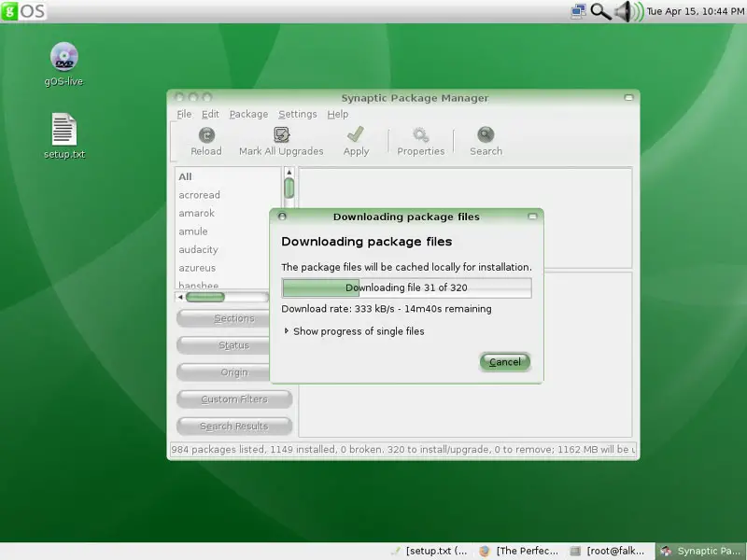Open the Help menu
This screenshot has width=747, height=560.
coord(337,114)
